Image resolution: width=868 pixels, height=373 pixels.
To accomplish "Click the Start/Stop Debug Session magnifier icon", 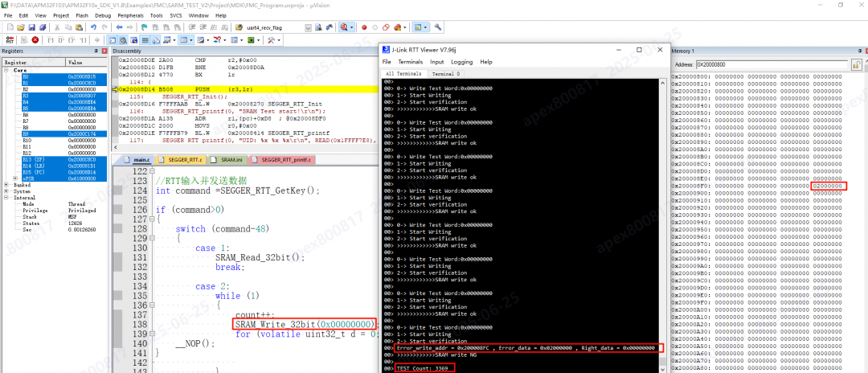I will (344, 27).
